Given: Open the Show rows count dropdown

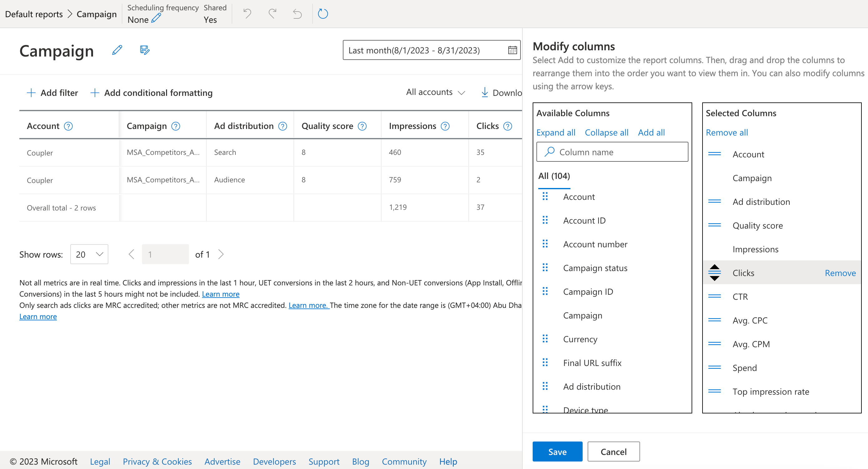Looking at the screenshot, I should (x=89, y=254).
